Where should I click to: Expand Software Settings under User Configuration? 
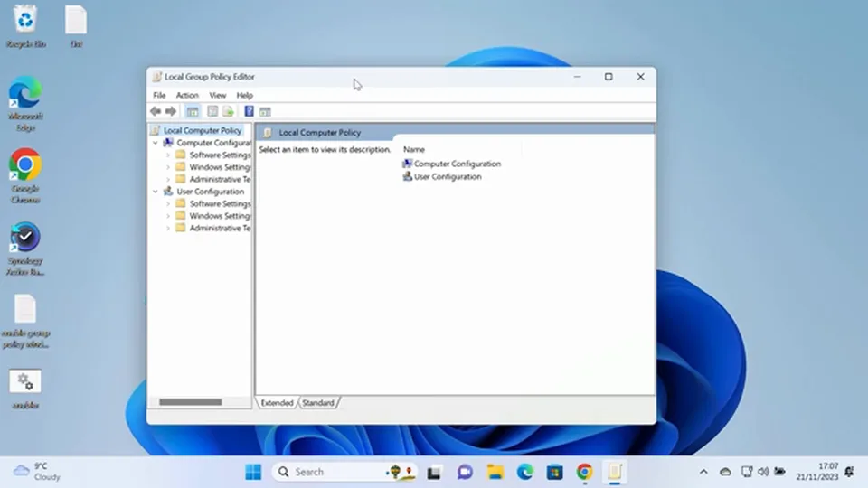[168, 203]
